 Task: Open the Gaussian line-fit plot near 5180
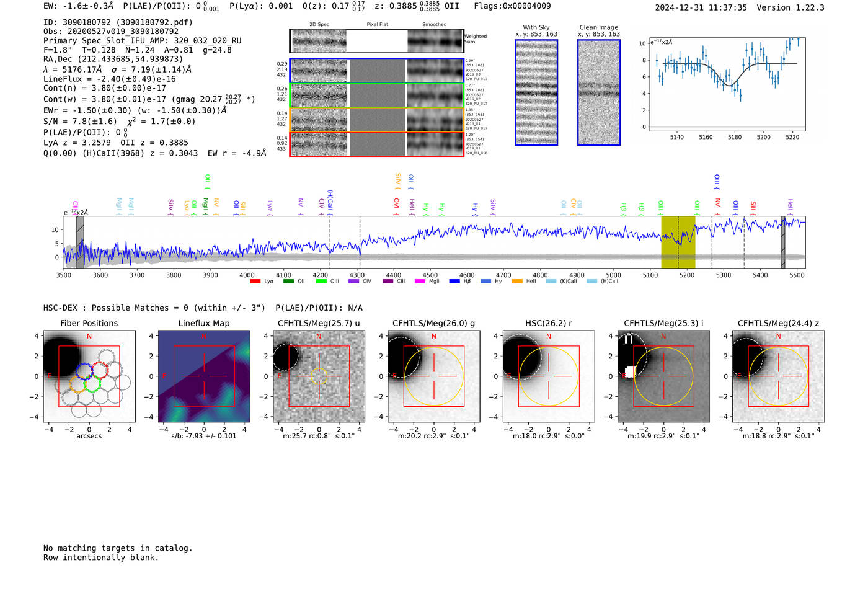[728, 84]
